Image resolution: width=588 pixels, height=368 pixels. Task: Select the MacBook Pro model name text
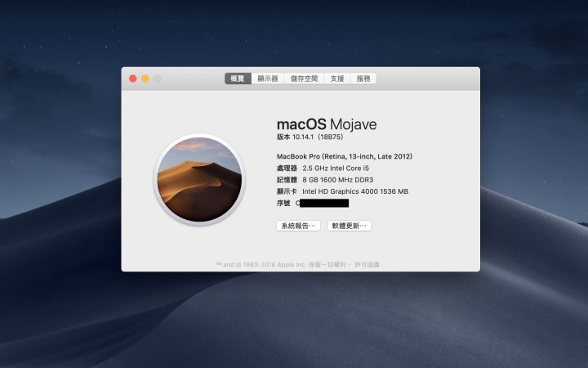tap(345, 156)
